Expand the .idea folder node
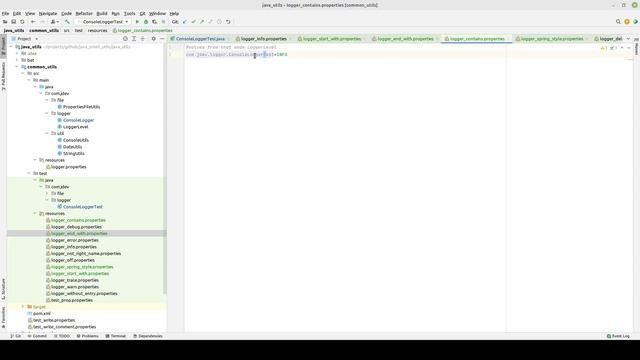 (x=17, y=53)
